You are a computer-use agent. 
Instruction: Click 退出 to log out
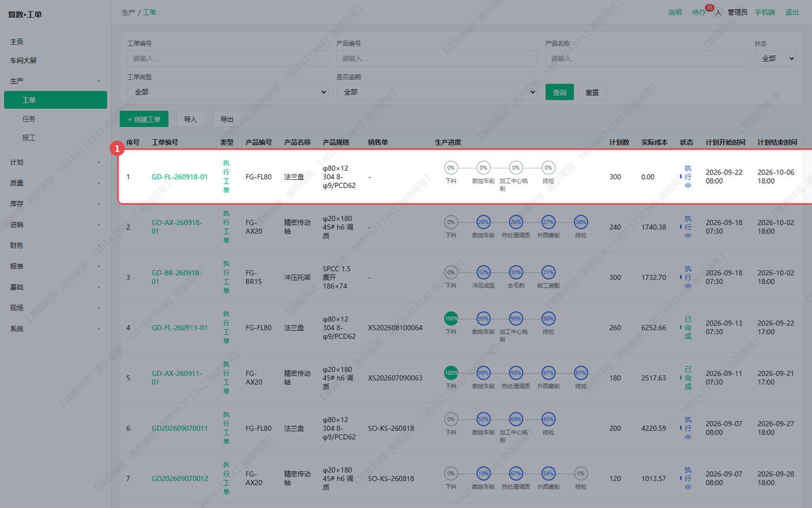point(792,12)
